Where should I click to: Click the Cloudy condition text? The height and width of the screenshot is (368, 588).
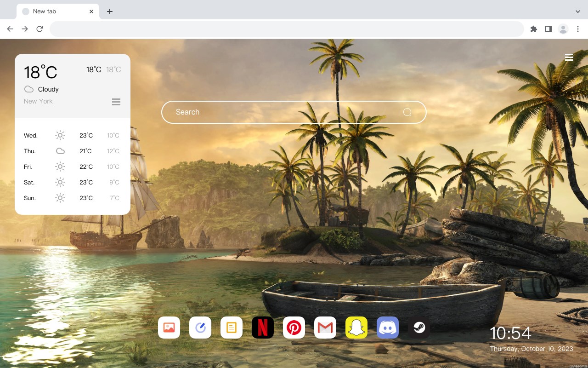click(x=48, y=89)
